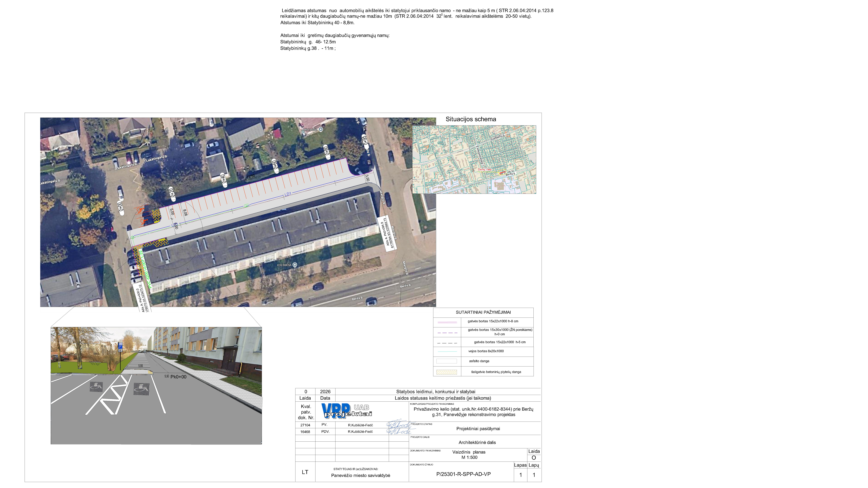
Task: Click the blue 'LD1' axis label
Action: coord(288,194)
